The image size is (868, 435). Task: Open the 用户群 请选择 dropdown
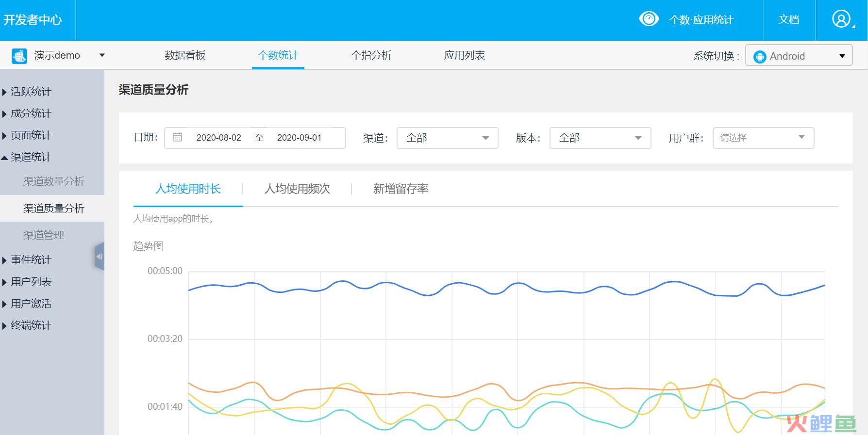pos(763,138)
